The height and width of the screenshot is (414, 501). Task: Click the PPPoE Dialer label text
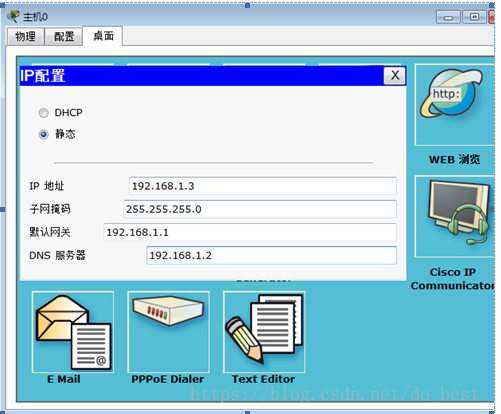point(168,379)
